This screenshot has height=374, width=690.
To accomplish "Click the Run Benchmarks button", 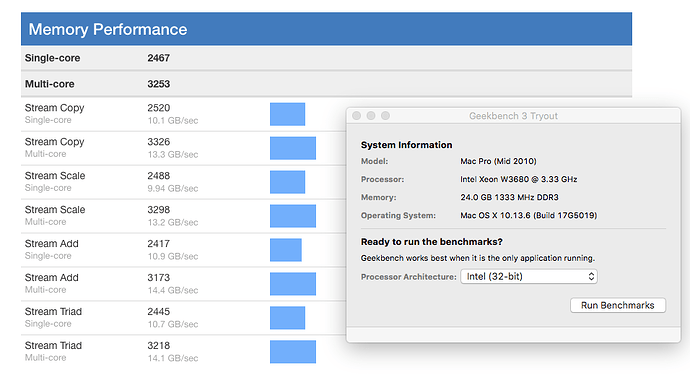I will (x=618, y=305).
